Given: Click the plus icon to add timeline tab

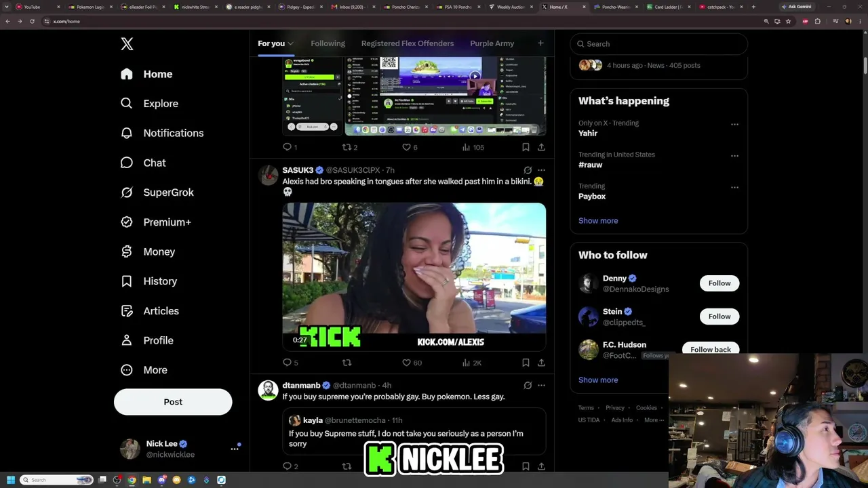Looking at the screenshot, I should pos(540,43).
